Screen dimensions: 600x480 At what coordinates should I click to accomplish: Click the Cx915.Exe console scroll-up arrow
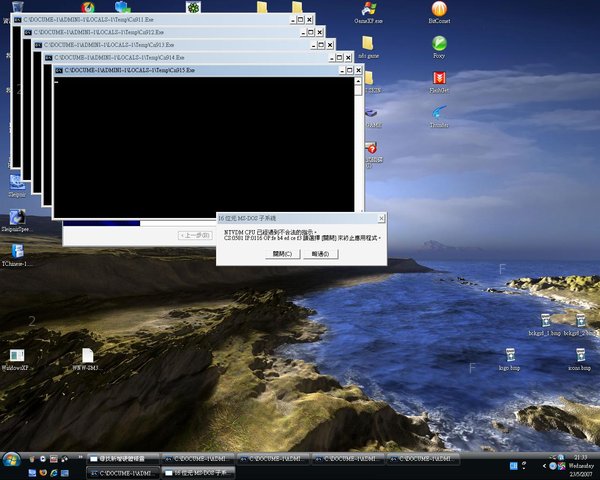[358, 81]
